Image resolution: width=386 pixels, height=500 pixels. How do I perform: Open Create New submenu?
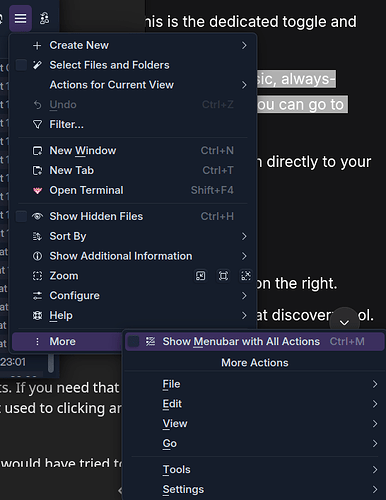coord(133,45)
